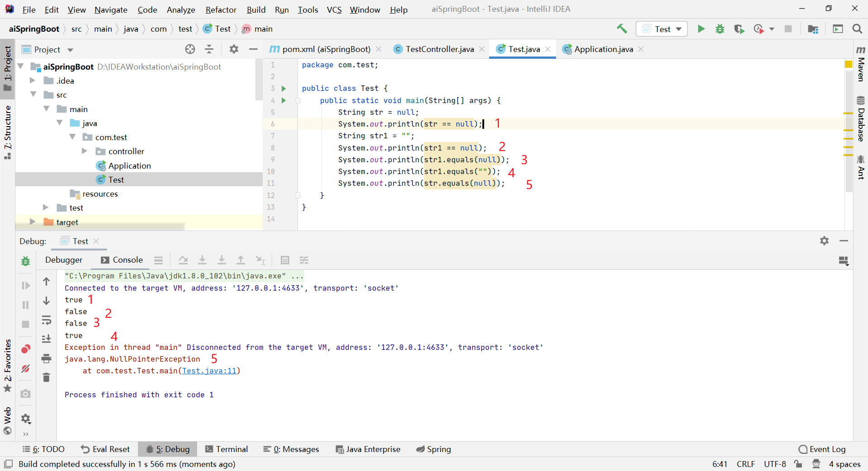Viewport: 868px width, 471px height.
Task: View breakpoints icon in debug sidebar
Action: tap(26, 349)
